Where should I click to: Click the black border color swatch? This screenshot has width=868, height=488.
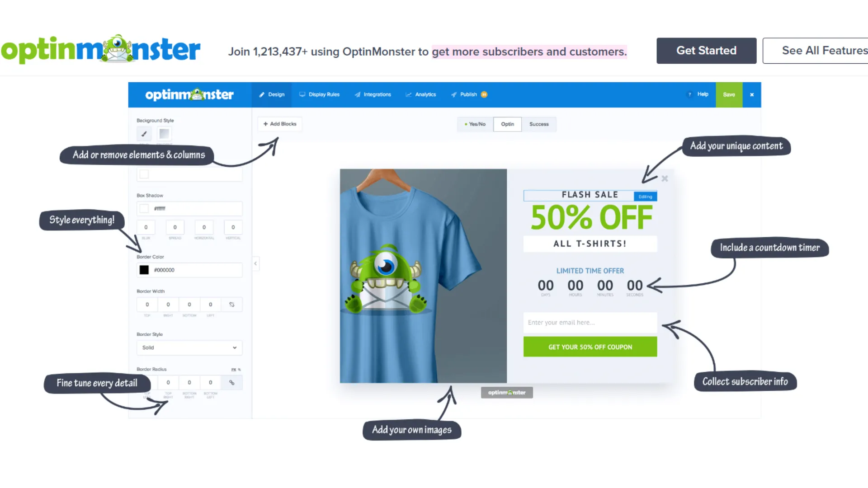144,270
